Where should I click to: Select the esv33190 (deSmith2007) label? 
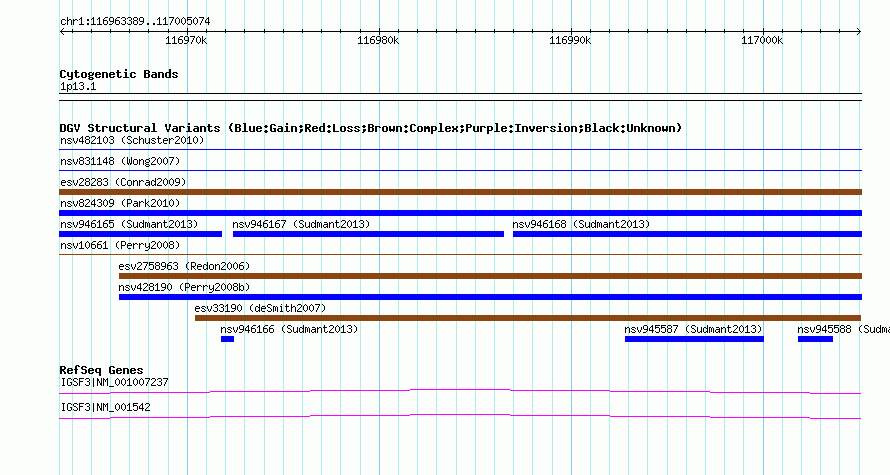[x=261, y=308]
